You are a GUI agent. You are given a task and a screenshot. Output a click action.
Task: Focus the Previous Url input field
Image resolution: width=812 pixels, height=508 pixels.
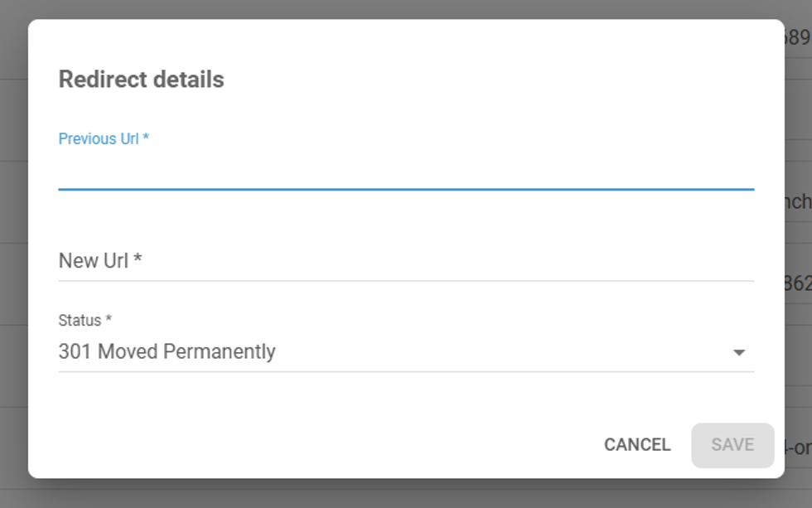click(405, 171)
